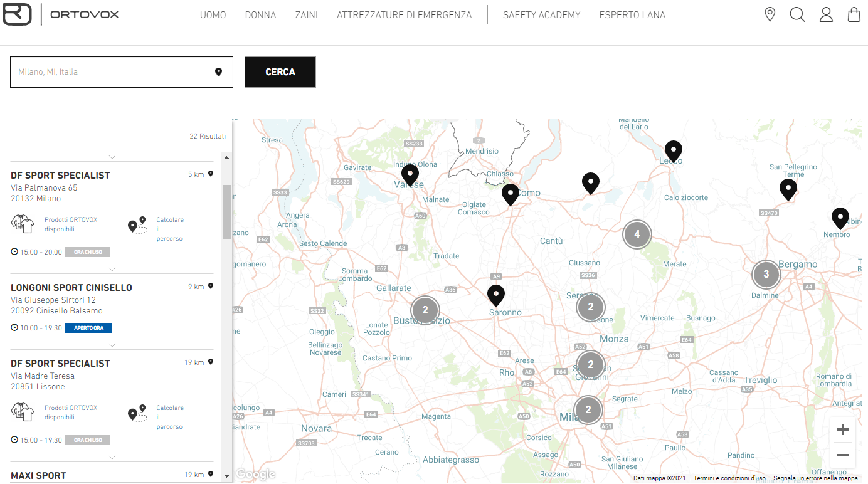Open Prodotti ORTOVOX disponibili for Via Palmanova store
The image size is (868, 484).
click(71, 224)
